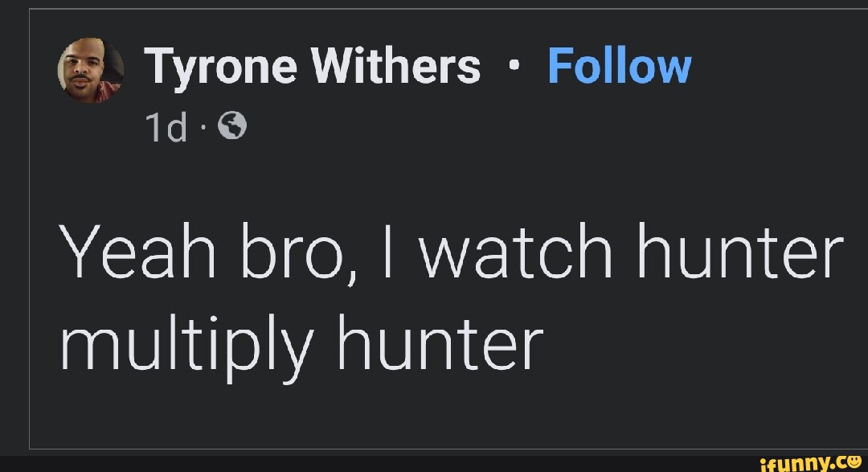Click the globe audience privacy icon

(x=233, y=125)
